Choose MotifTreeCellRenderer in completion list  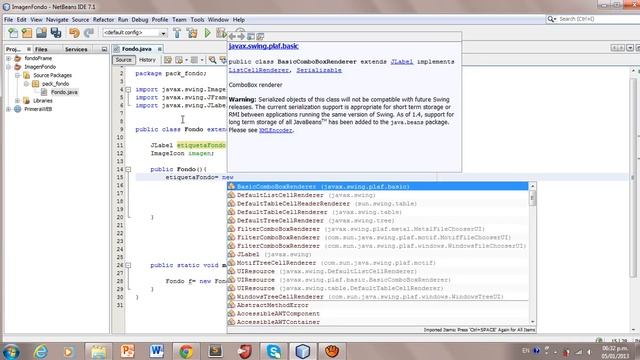(378, 263)
